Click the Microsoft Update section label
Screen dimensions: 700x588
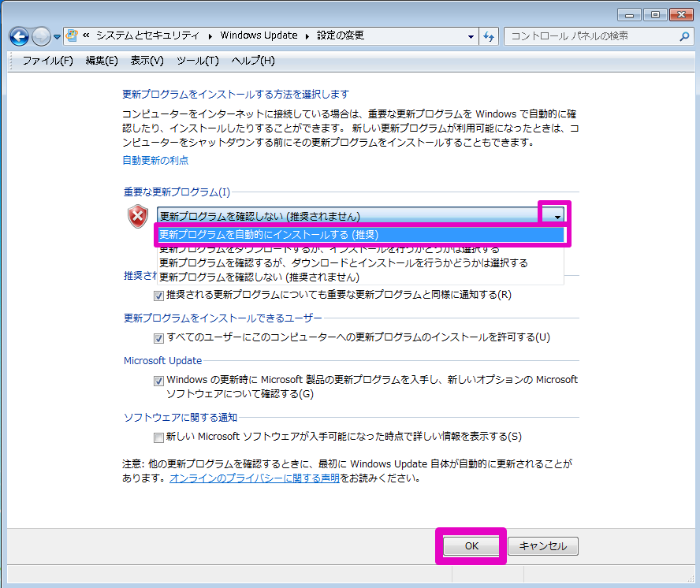coord(162,360)
